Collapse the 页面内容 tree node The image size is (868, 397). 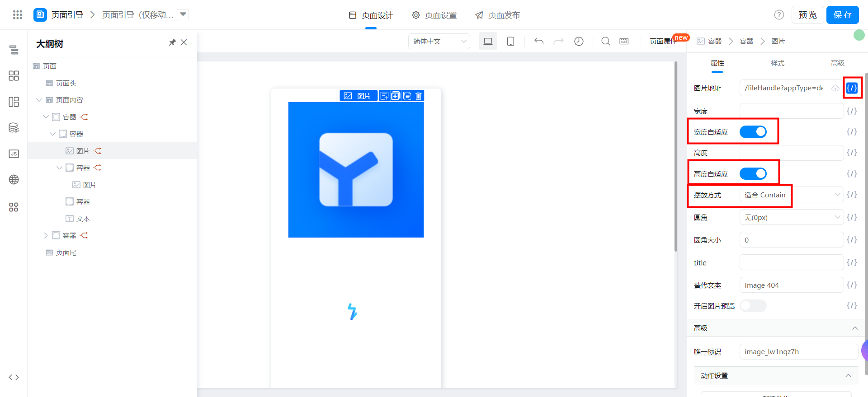39,100
